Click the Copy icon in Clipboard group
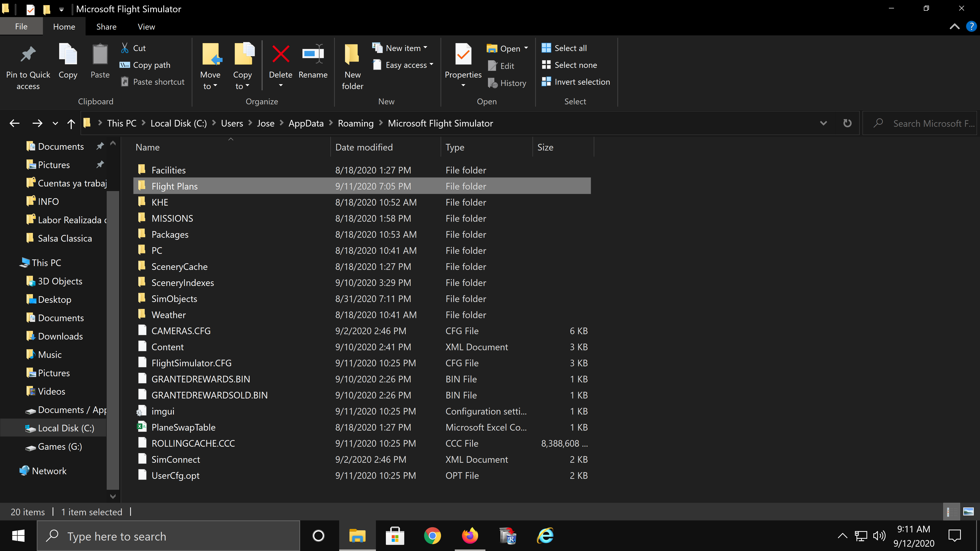 click(x=68, y=54)
